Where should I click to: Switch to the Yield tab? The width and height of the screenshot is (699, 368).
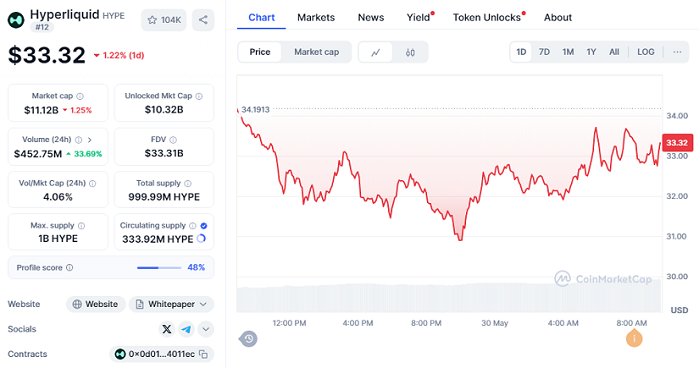[x=419, y=17]
